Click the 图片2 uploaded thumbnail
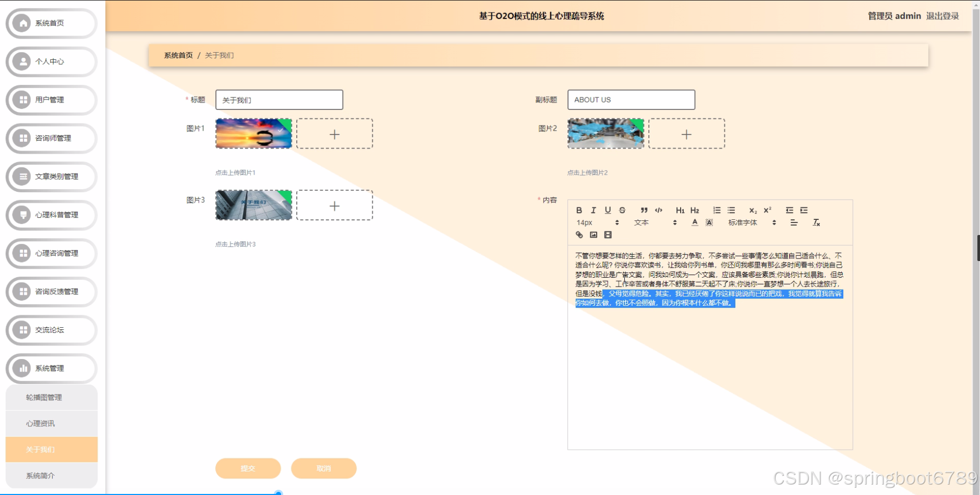This screenshot has width=980, height=495. [606, 133]
